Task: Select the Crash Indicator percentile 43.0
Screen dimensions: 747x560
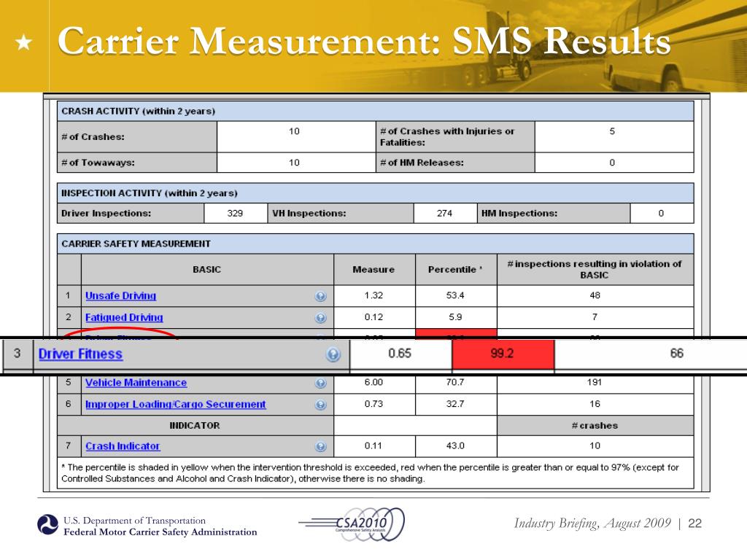Action: click(455, 446)
